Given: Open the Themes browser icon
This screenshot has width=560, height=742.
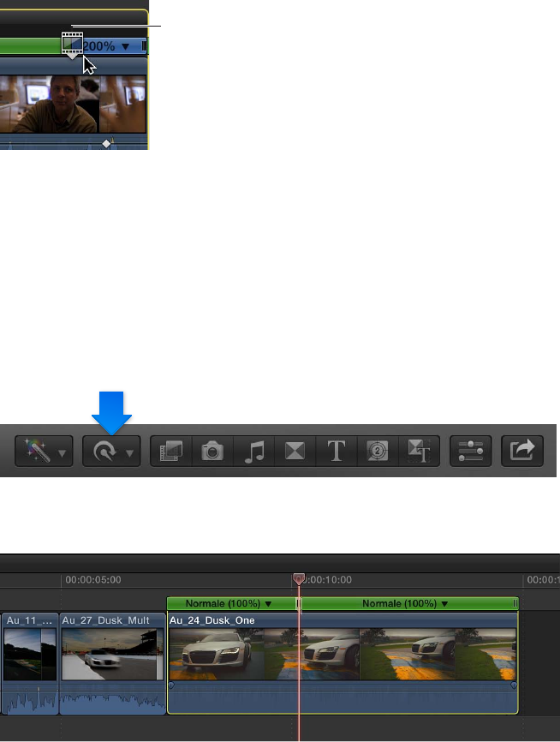Looking at the screenshot, I should point(419,451).
